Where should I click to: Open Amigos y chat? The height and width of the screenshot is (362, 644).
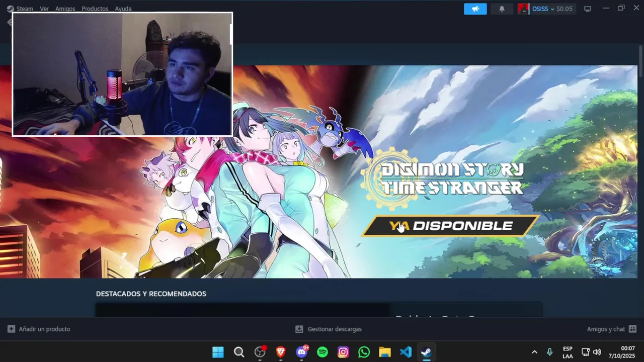tap(606, 329)
